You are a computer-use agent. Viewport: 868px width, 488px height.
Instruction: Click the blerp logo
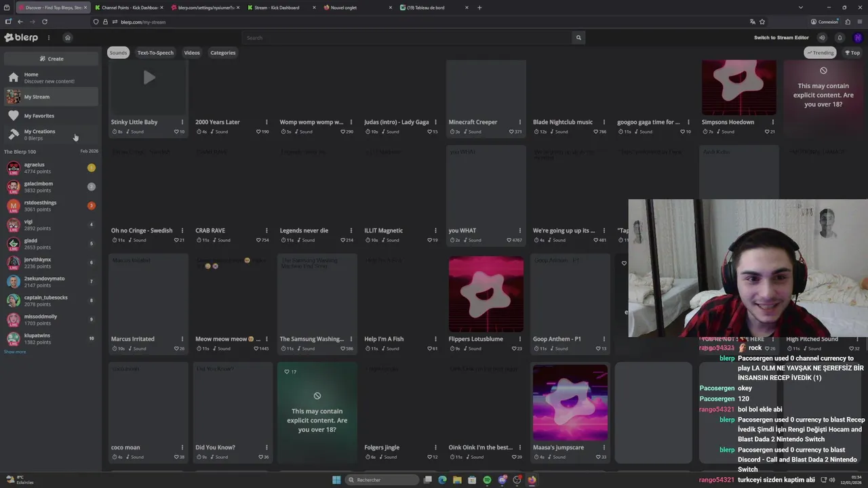(x=21, y=37)
